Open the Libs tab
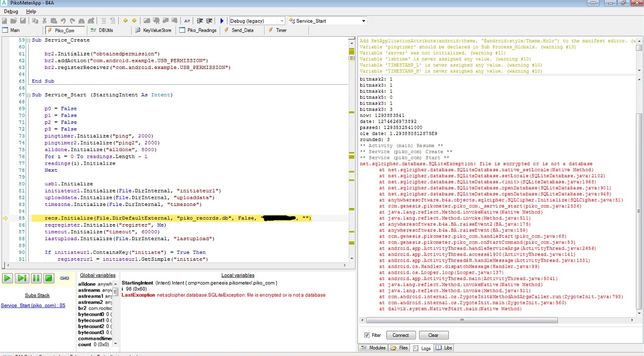 pos(444,348)
